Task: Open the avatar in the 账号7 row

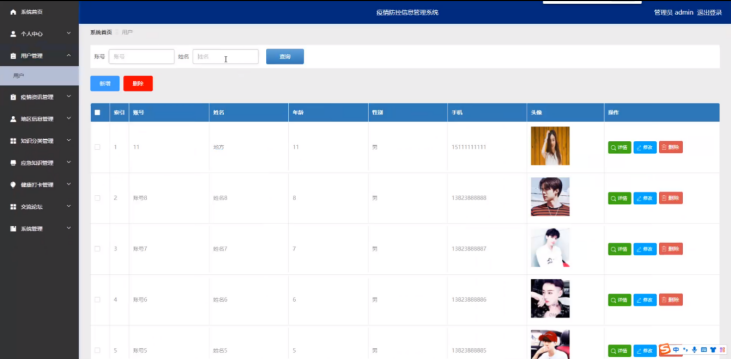Action: click(x=550, y=247)
